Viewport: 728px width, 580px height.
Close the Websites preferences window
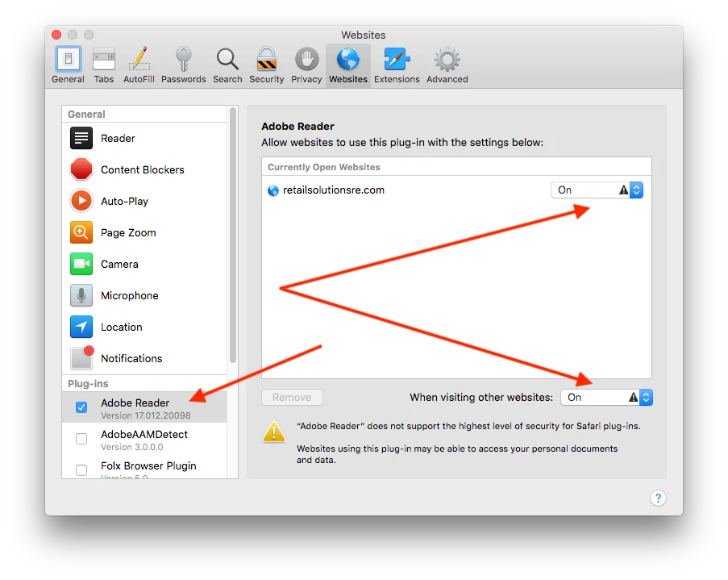pyautogui.click(x=56, y=35)
